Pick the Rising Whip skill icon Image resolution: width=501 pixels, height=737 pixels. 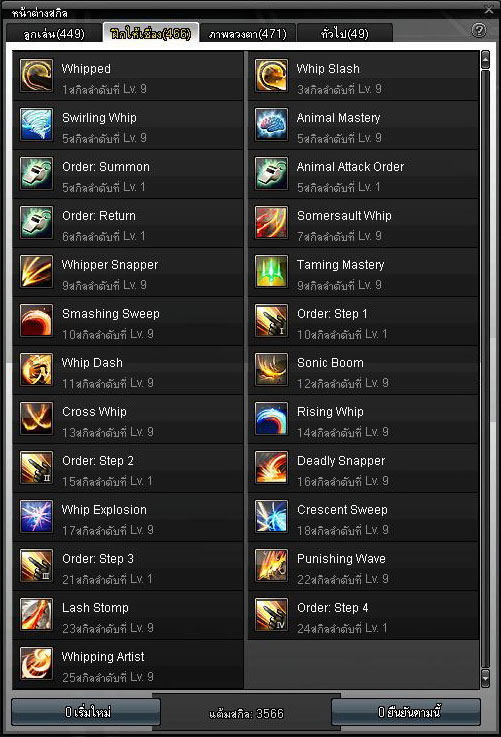click(271, 418)
